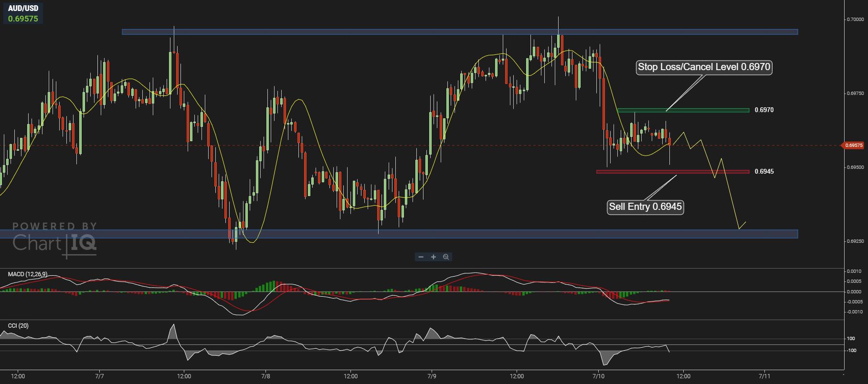The image size is (868, 384).
Task: Click the -100 CCI axis value
Action: click(x=850, y=351)
